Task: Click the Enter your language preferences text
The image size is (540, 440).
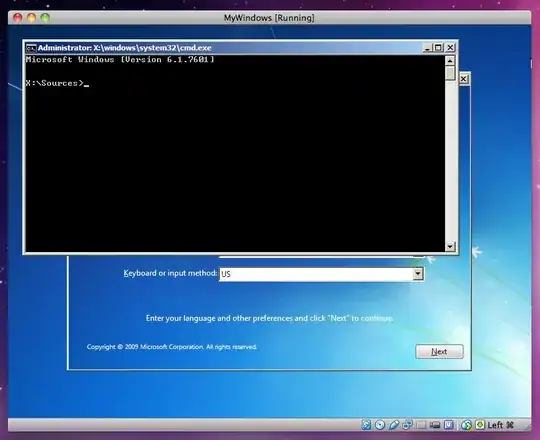Action: coord(269,318)
